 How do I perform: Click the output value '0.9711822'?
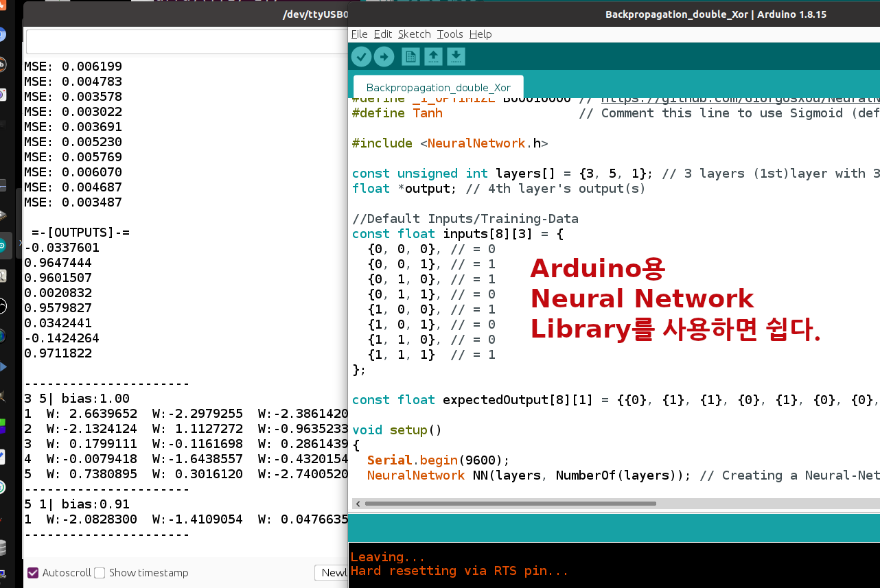click(x=58, y=353)
